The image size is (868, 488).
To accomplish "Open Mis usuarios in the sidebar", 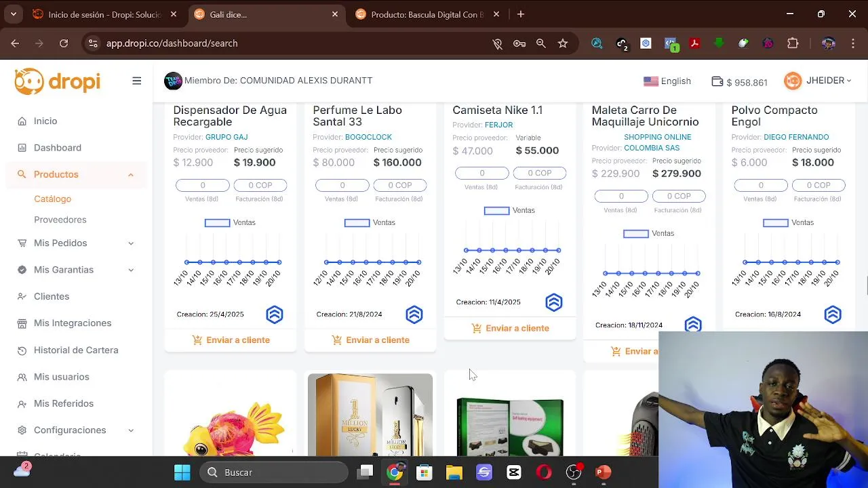I will [61, 377].
